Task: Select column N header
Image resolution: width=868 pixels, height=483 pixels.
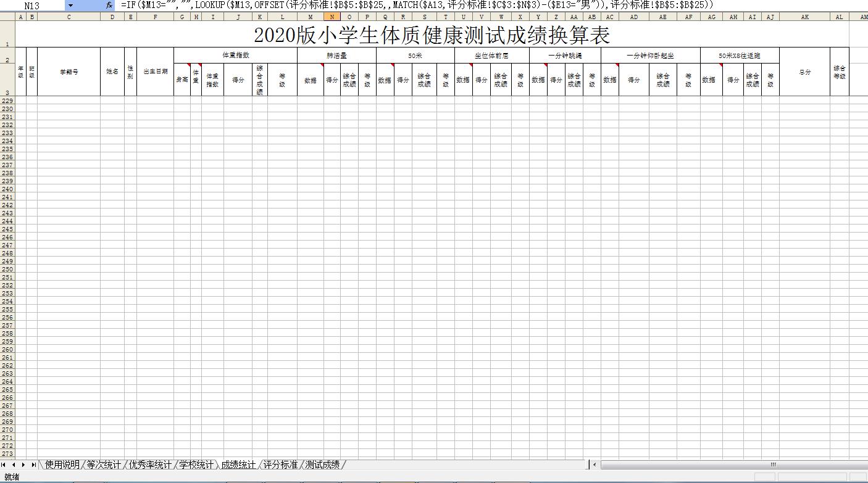Action: [332, 17]
